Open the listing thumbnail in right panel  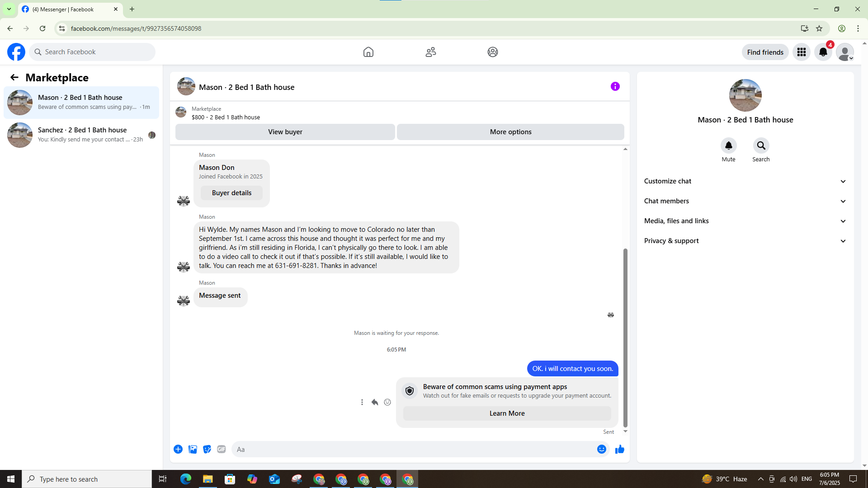745,95
